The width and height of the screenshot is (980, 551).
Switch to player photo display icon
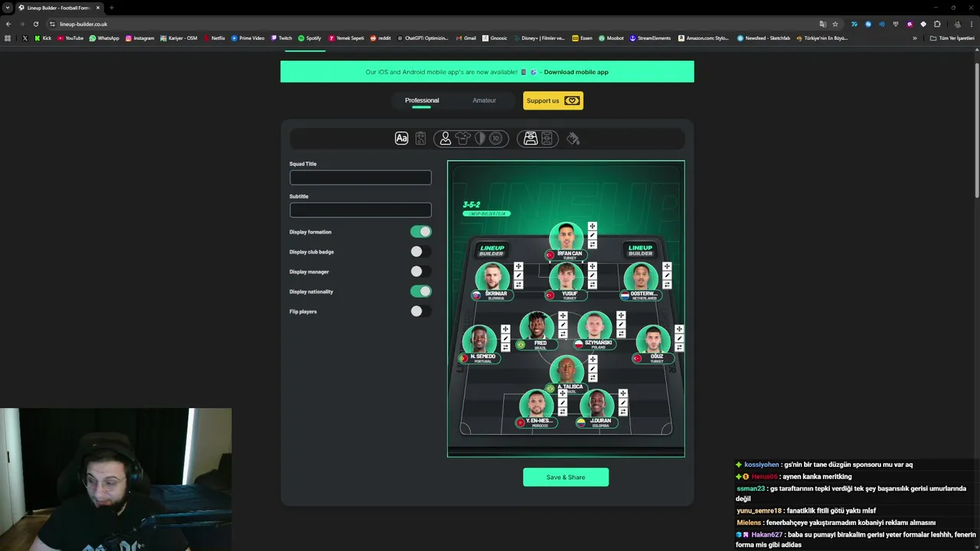point(445,139)
